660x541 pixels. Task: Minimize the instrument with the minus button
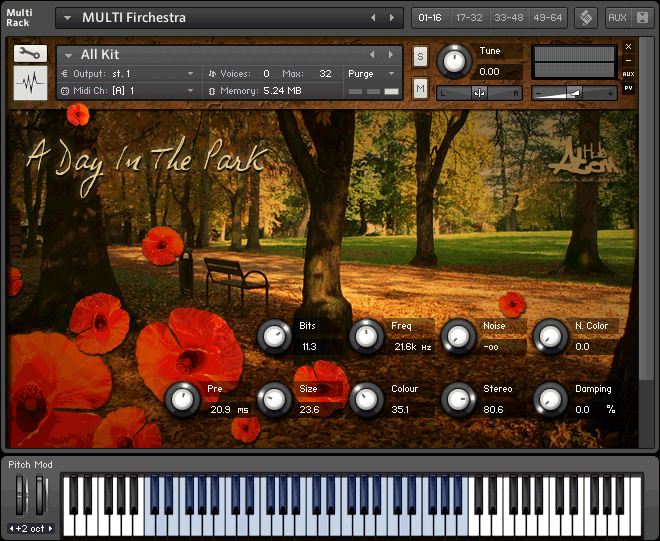[x=628, y=60]
